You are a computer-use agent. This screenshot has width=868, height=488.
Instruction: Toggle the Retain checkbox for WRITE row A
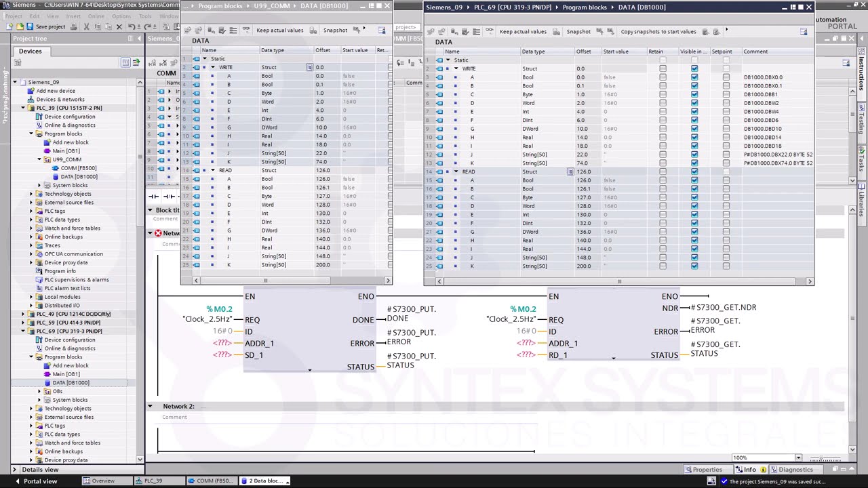(x=663, y=77)
